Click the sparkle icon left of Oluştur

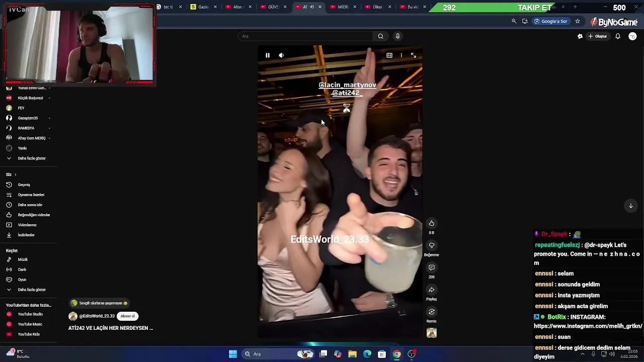[580, 36]
